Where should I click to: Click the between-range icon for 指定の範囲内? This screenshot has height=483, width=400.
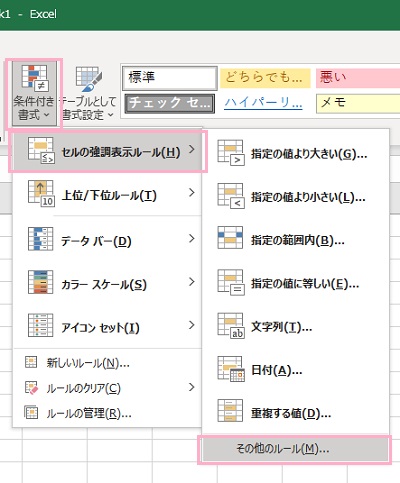click(230, 238)
